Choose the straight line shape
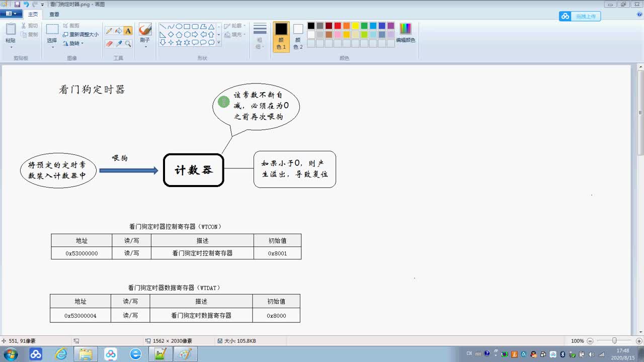The width and height of the screenshot is (644, 362). coord(163,27)
